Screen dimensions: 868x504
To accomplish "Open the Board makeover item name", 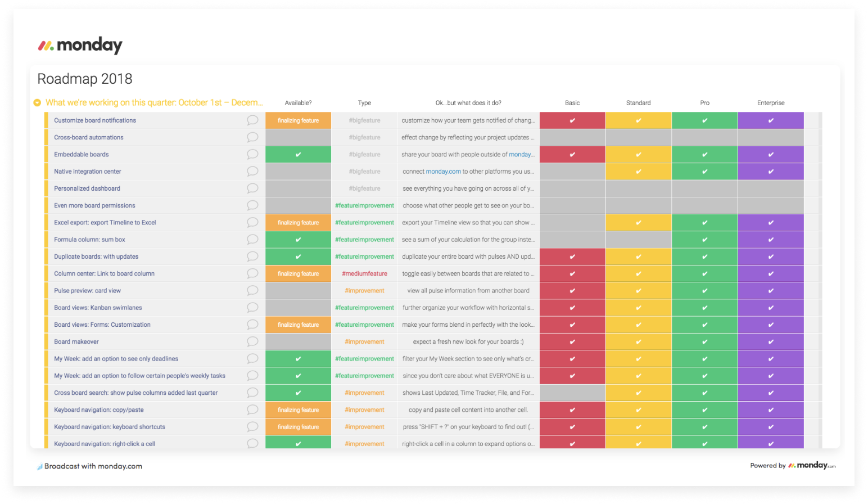I will pyautogui.click(x=76, y=342).
